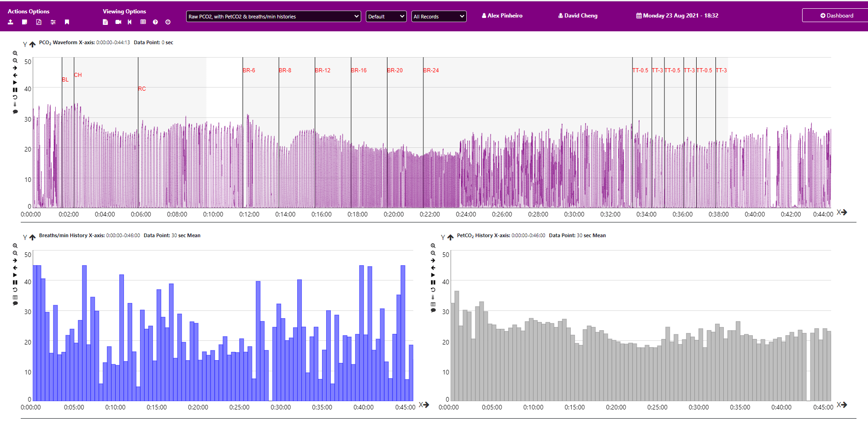Open the All Records dropdown

439,17
